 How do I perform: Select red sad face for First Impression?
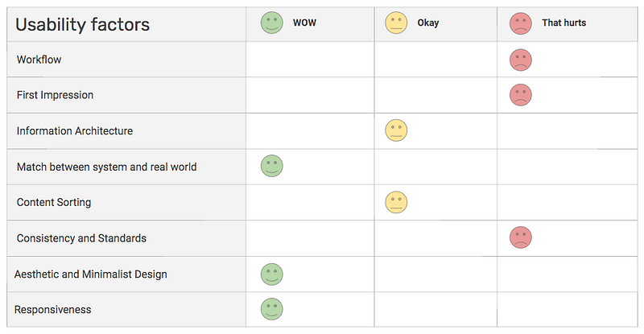pos(521,95)
